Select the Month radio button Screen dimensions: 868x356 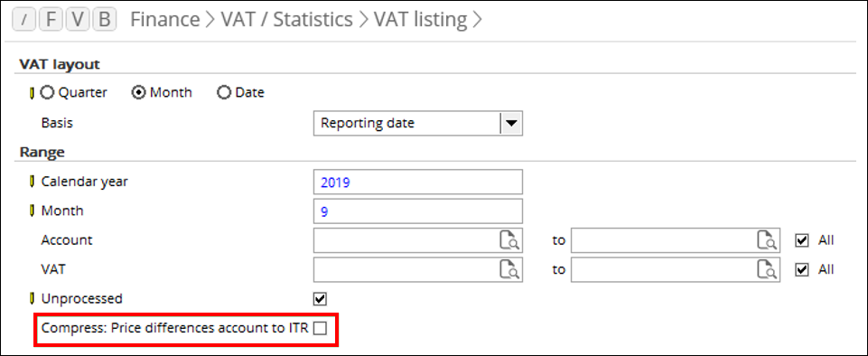(x=138, y=93)
